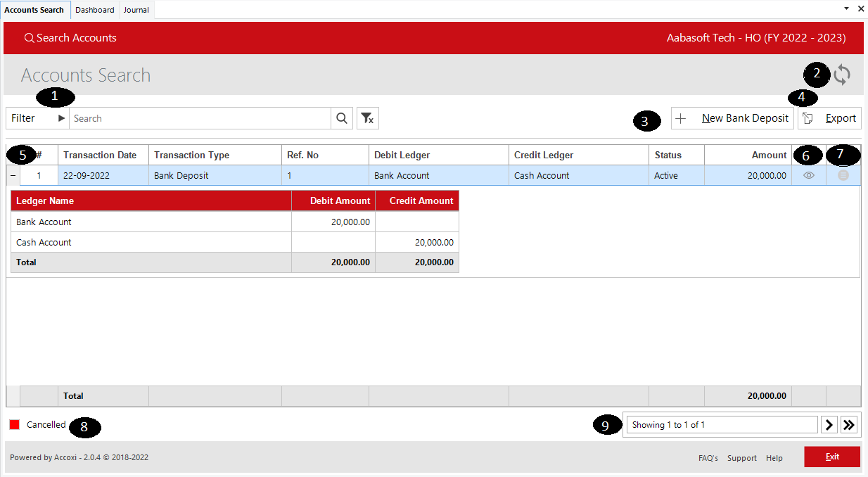The image size is (868, 477).
Task: Switch to the Dashboard tab
Action: [95, 10]
